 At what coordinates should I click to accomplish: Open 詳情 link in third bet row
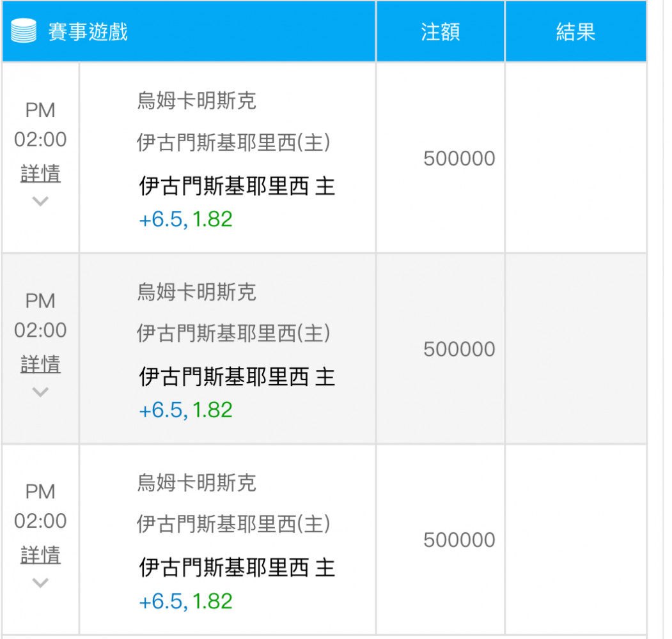(40, 555)
